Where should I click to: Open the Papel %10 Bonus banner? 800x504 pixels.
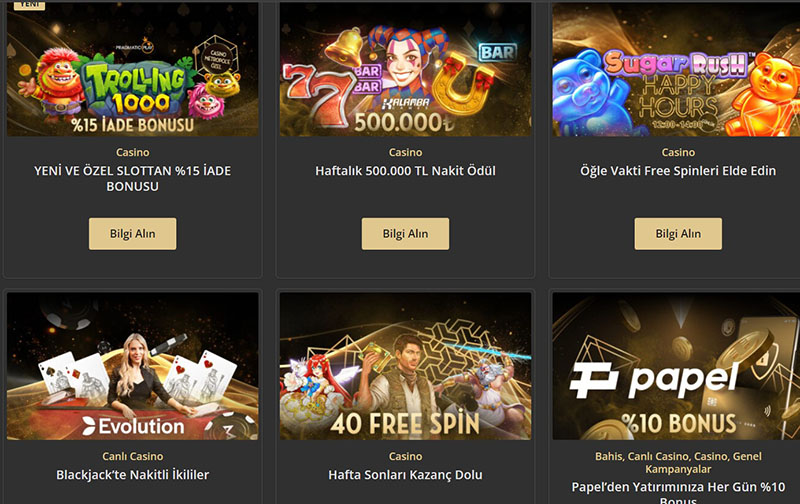tap(676, 366)
